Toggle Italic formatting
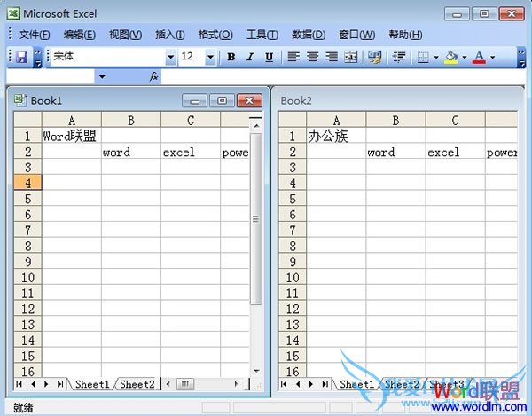This screenshot has width=532, height=416. click(250, 57)
